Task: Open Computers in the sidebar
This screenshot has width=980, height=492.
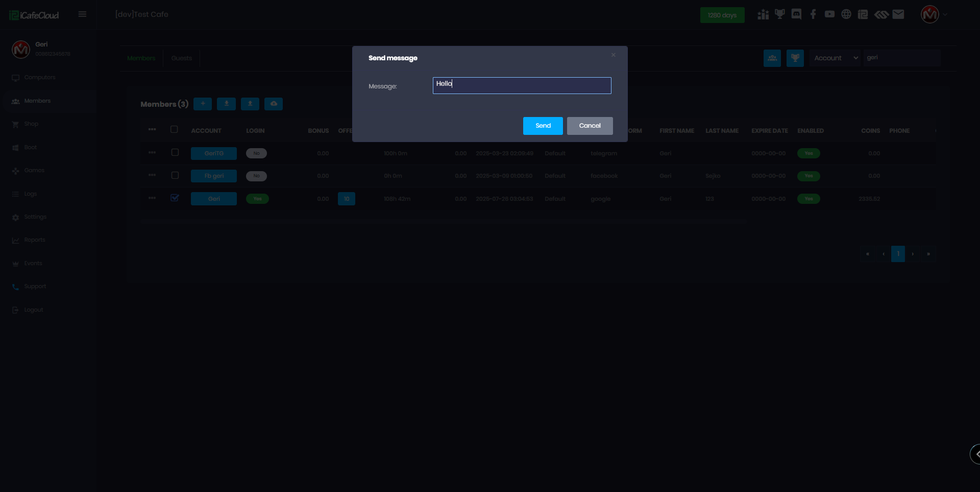Action: pos(40,78)
